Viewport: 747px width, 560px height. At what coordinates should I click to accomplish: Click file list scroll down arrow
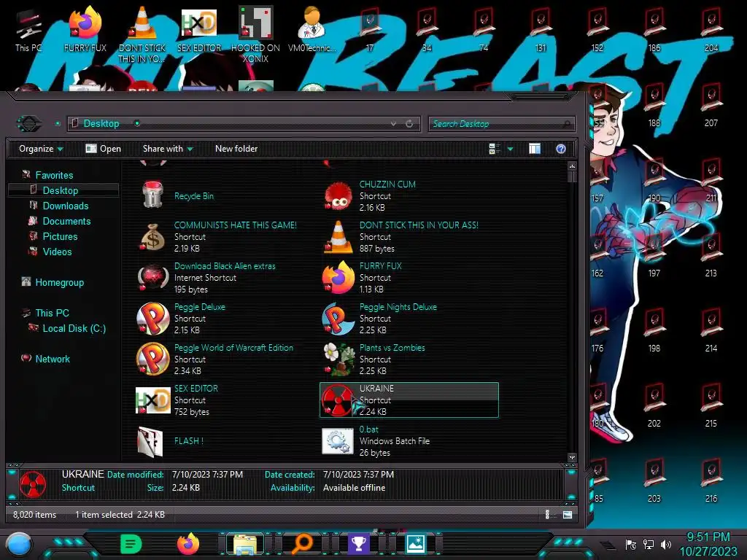(x=572, y=457)
